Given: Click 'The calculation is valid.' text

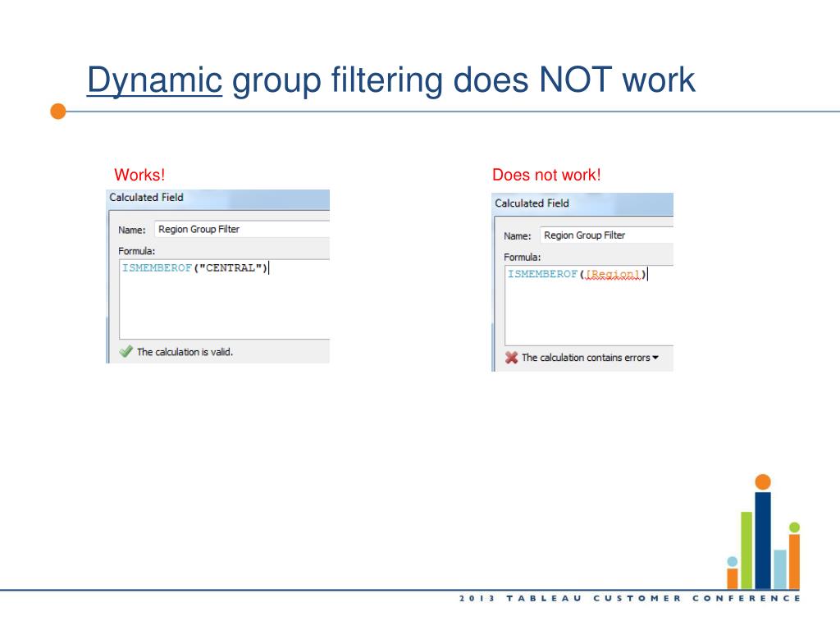Looking at the screenshot, I should pos(185,352).
